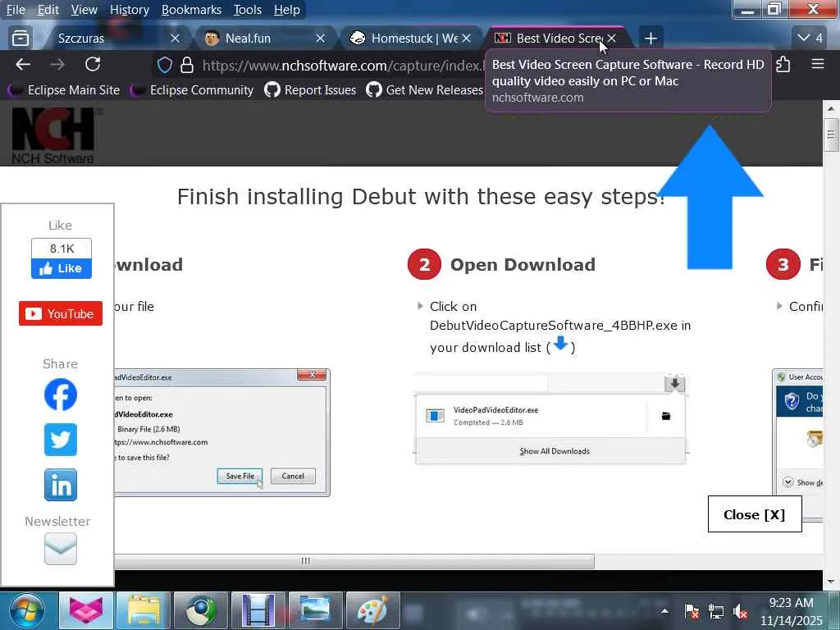Open the tab overview icon at top left
The height and width of the screenshot is (630, 840).
point(21,38)
